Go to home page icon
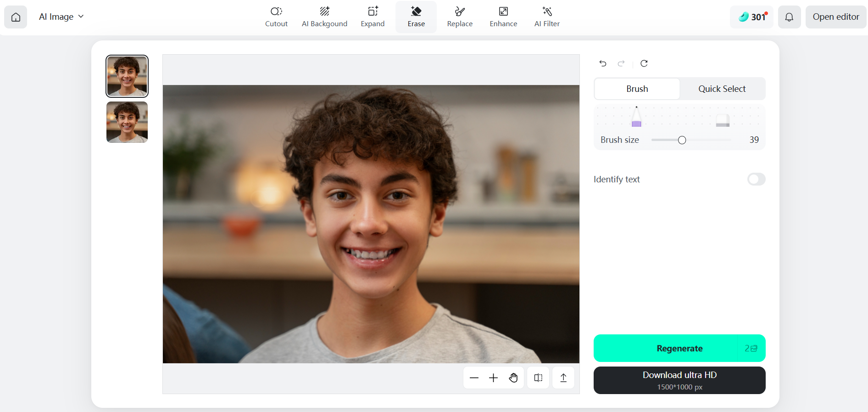868x412 pixels. click(16, 17)
